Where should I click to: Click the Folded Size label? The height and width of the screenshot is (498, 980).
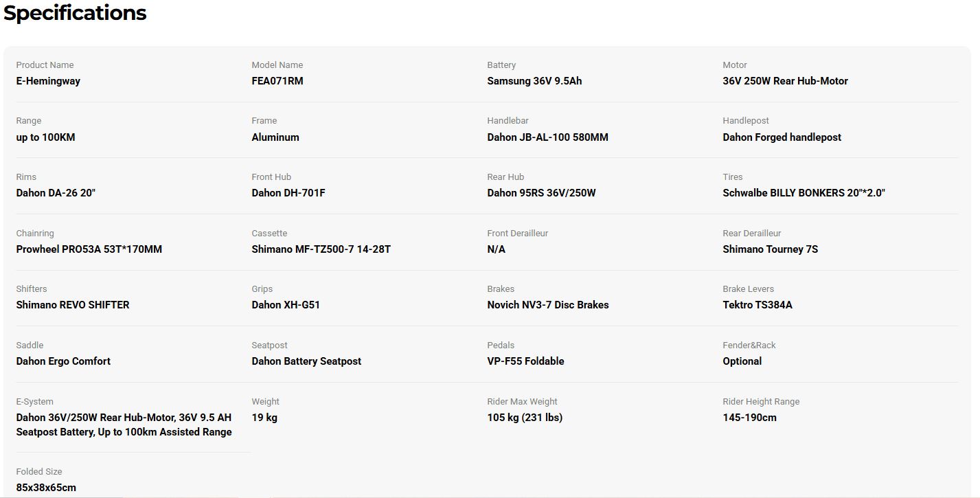(x=39, y=472)
